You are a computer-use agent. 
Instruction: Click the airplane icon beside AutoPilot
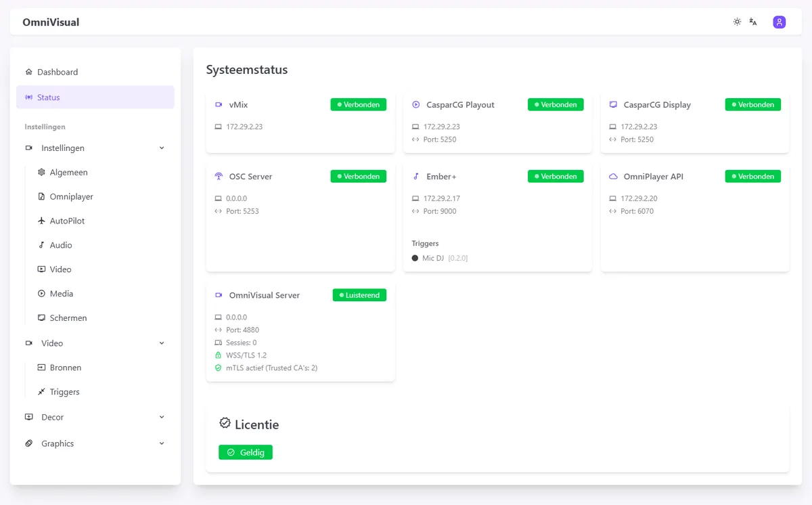point(42,221)
